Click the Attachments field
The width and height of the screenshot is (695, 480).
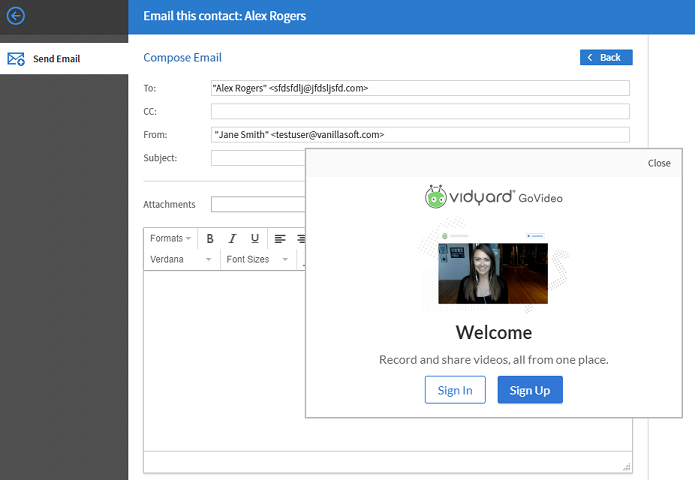pos(258,204)
